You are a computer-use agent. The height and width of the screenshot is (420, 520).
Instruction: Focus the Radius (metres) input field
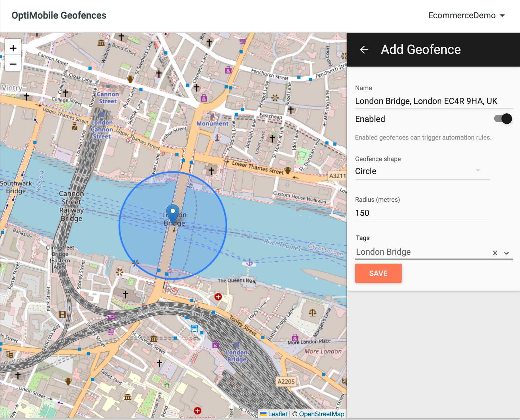[421, 213]
